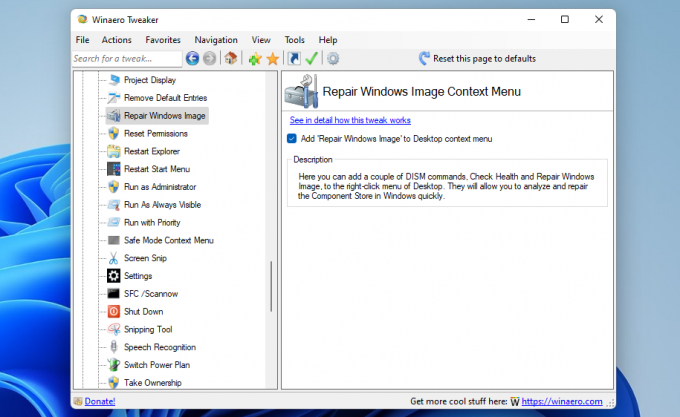Screen dimensions: 680x417
Task: Open the Navigation menu
Action: tap(216, 40)
